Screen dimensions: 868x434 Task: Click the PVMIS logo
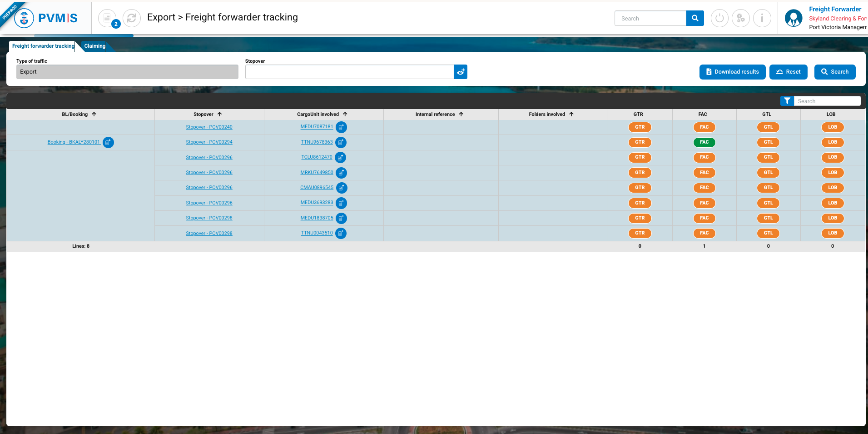46,18
